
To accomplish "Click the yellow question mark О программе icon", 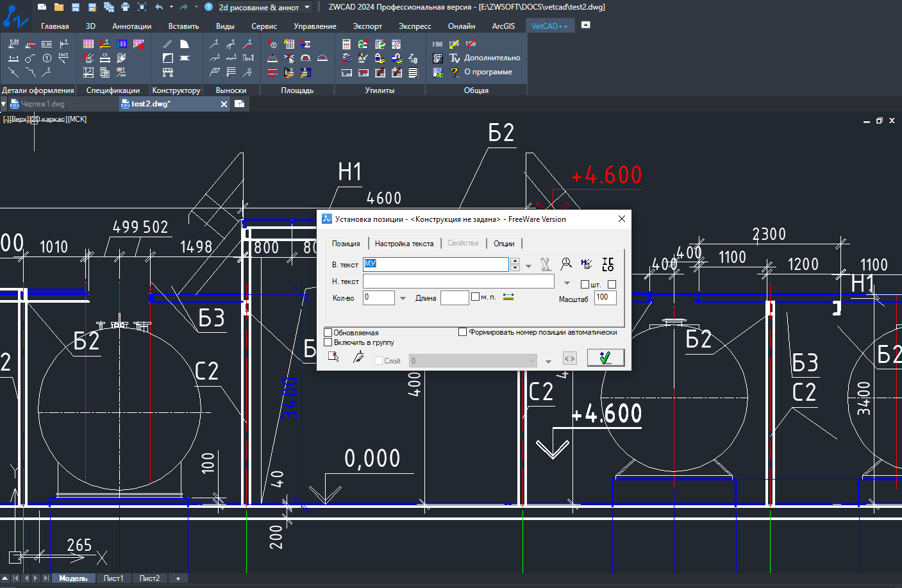I will click(455, 72).
